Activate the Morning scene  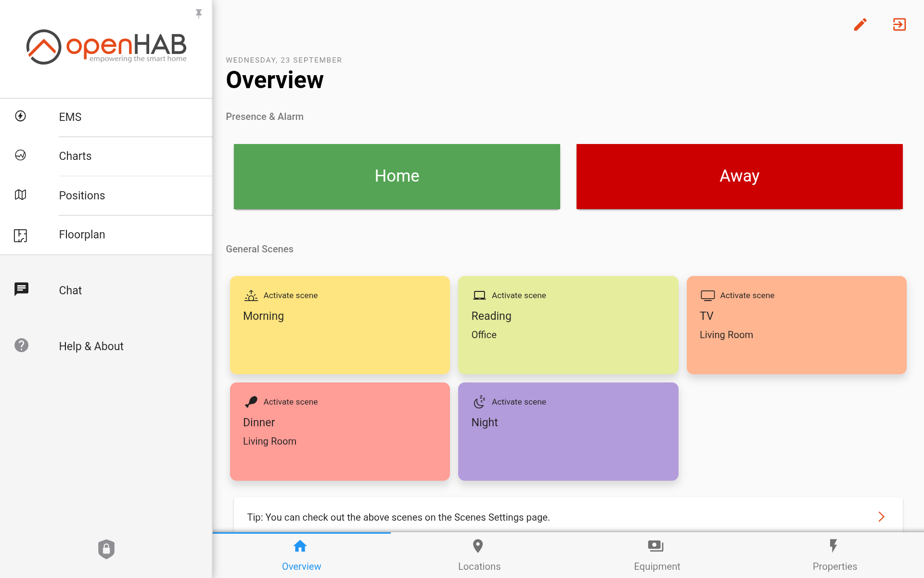tap(340, 325)
